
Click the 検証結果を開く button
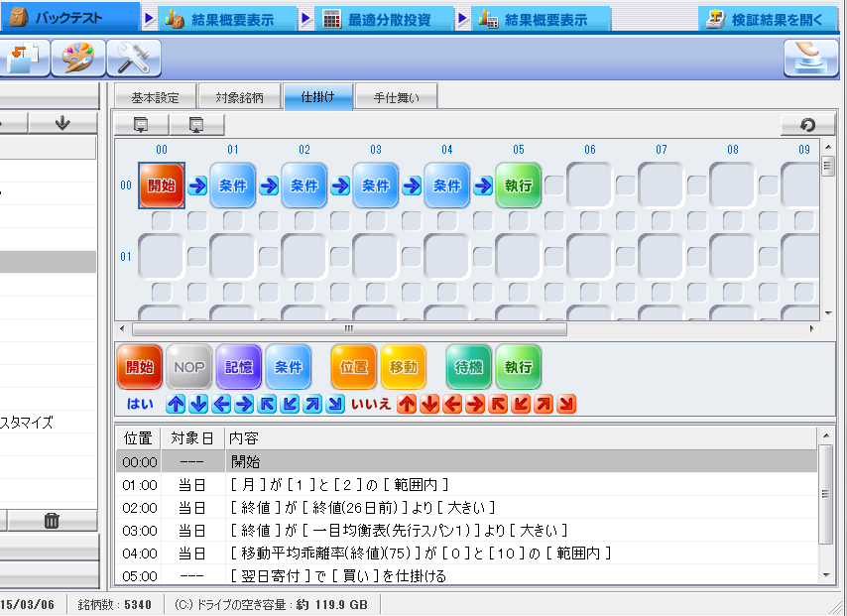(x=769, y=20)
